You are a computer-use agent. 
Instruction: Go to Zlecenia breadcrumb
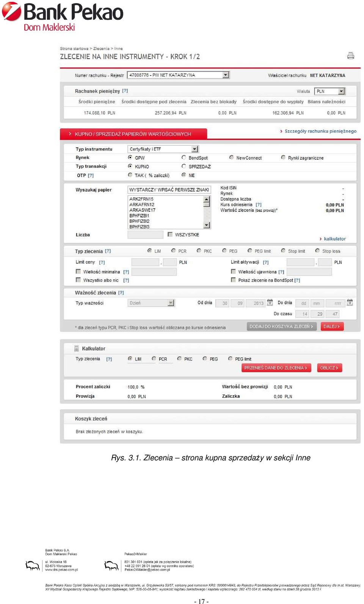(101, 49)
